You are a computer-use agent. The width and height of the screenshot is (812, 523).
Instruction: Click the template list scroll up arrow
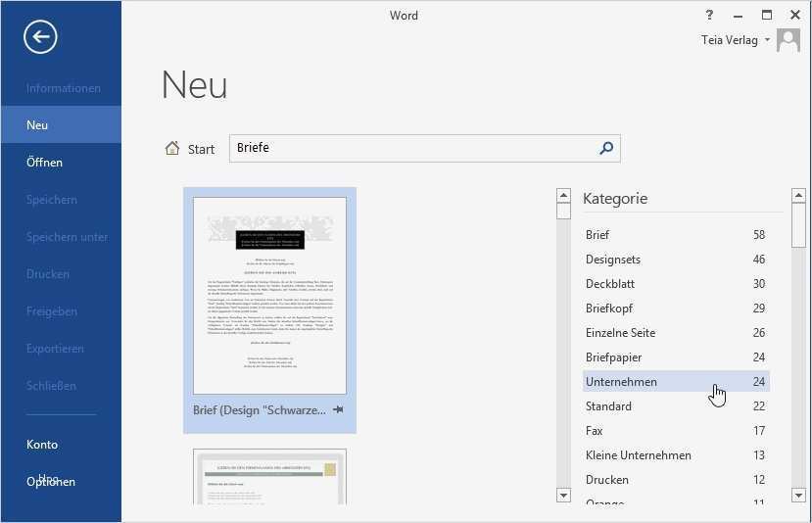click(x=563, y=195)
